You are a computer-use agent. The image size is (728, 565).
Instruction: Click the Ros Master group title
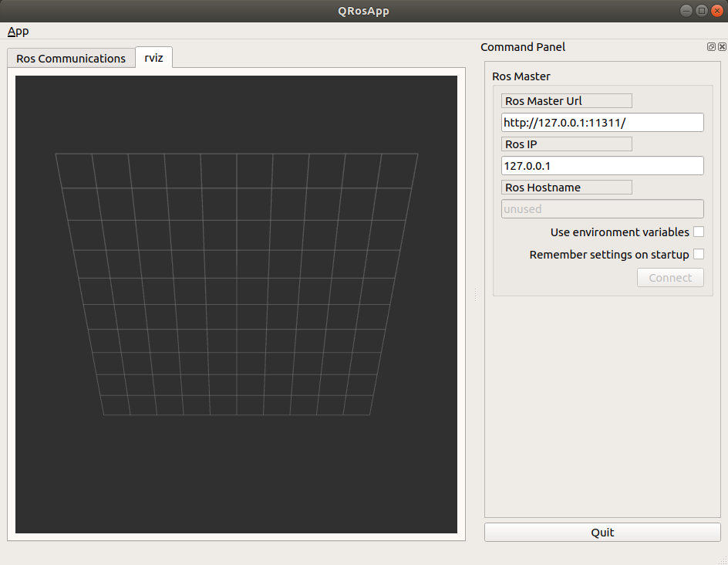521,76
